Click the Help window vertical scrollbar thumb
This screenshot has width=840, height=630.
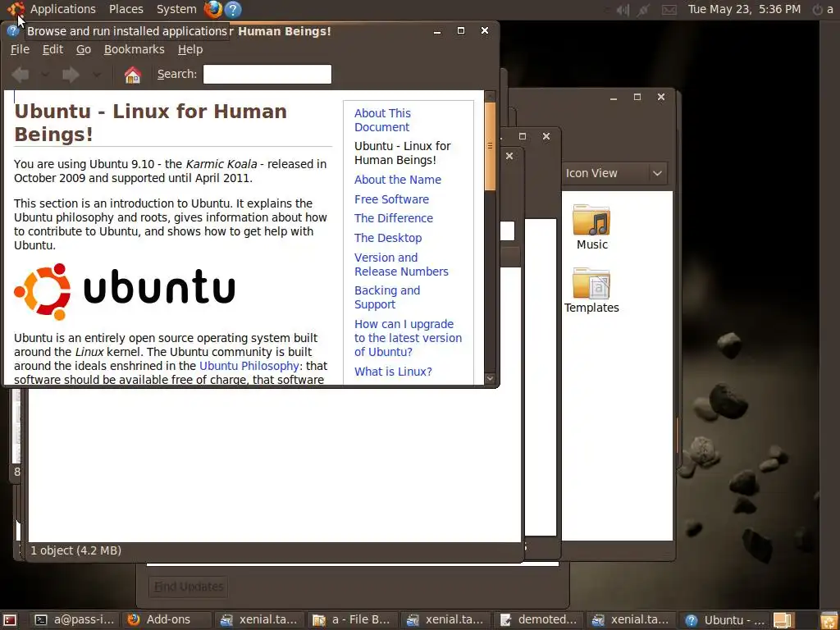[x=490, y=146]
